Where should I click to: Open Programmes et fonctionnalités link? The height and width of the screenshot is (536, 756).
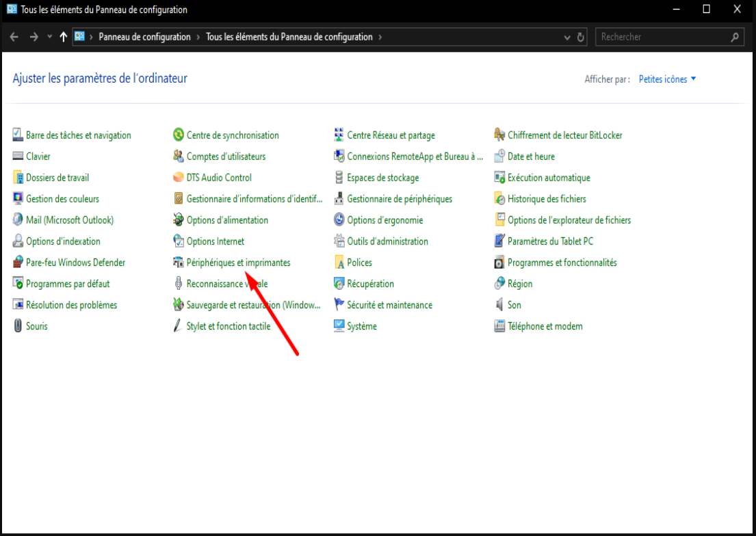click(562, 263)
